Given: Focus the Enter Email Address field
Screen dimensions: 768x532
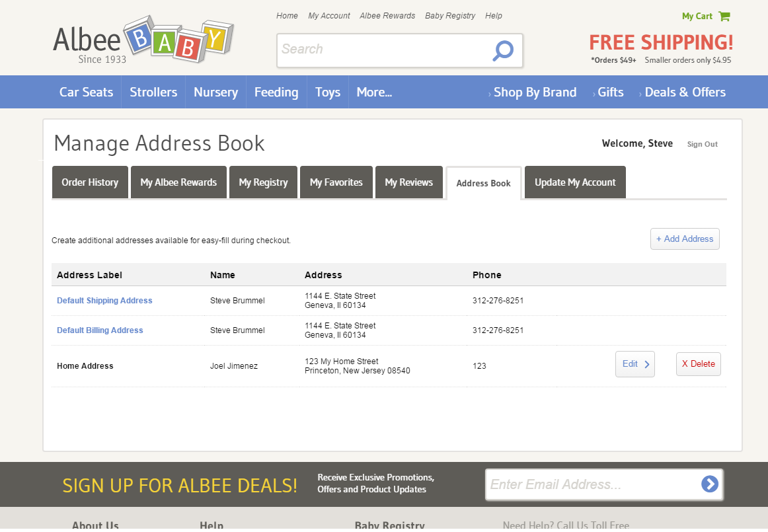Looking at the screenshot, I should click(x=592, y=484).
